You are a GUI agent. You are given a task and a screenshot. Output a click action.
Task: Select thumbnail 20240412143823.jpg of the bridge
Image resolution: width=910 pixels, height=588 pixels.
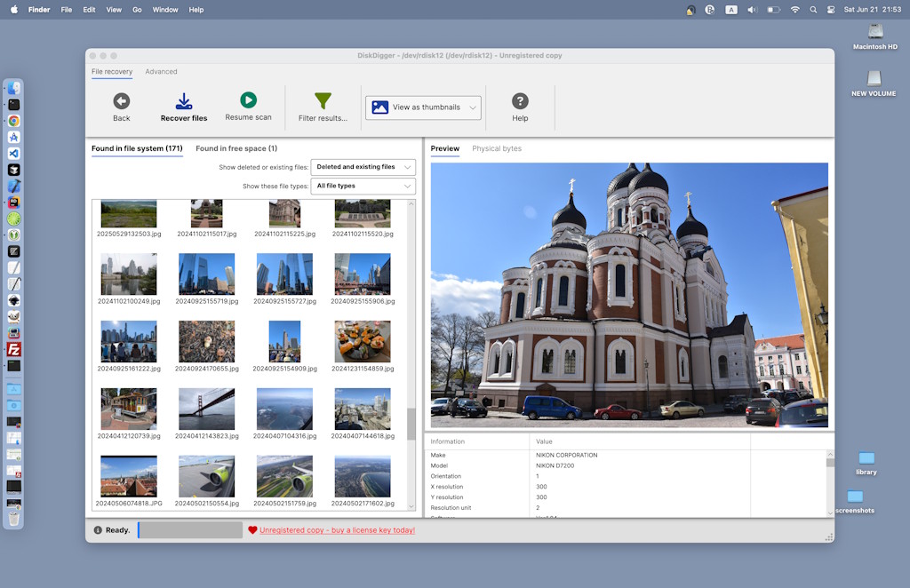tap(207, 409)
